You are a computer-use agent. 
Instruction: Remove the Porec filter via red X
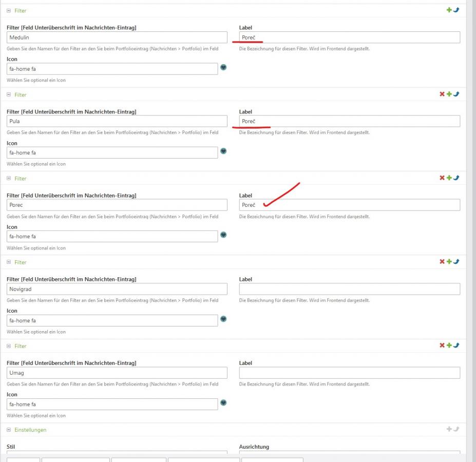(x=442, y=178)
